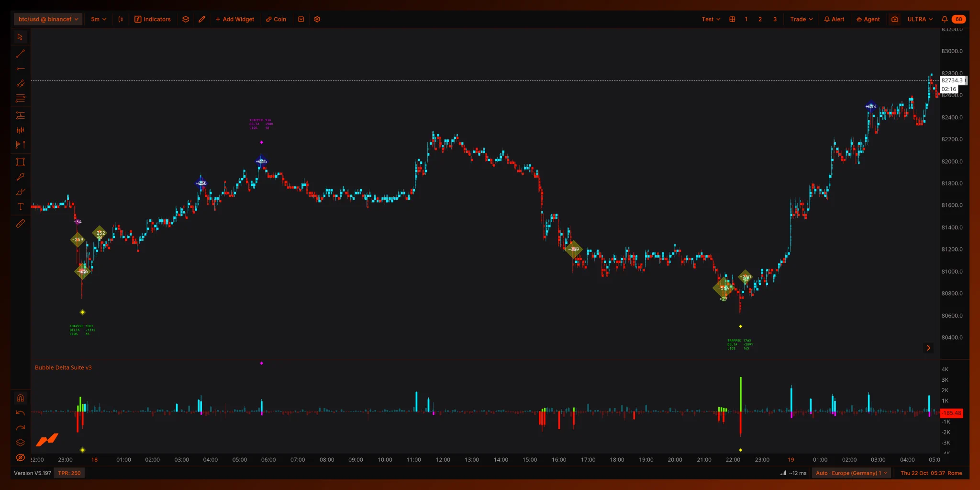
Task: Open the drawings layers panel in sidebar
Action: [20, 443]
